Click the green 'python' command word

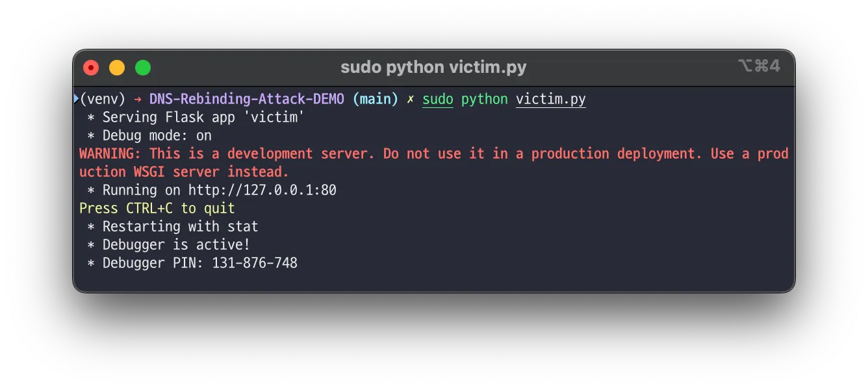[x=485, y=100]
